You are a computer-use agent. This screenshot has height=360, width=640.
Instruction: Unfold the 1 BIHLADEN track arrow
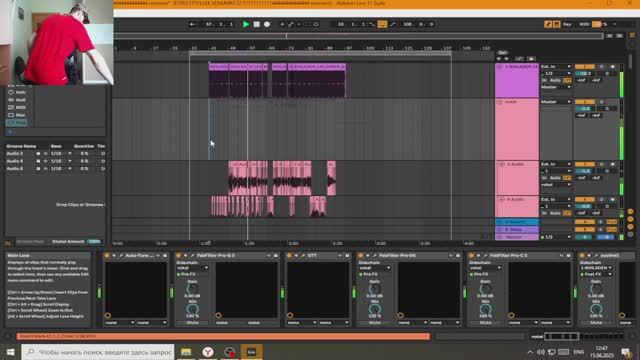tap(499, 67)
